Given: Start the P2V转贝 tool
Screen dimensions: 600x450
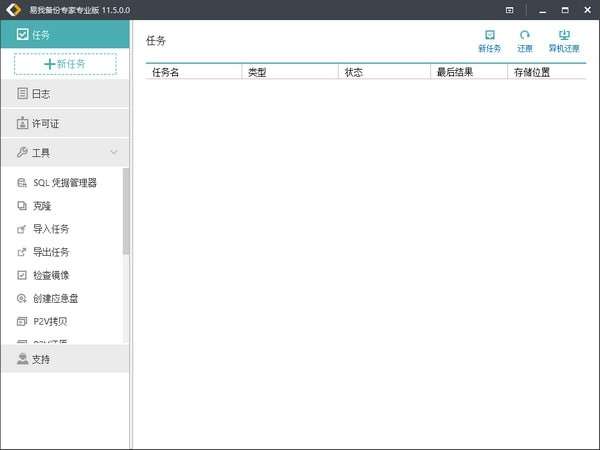Looking at the screenshot, I should coord(49,321).
